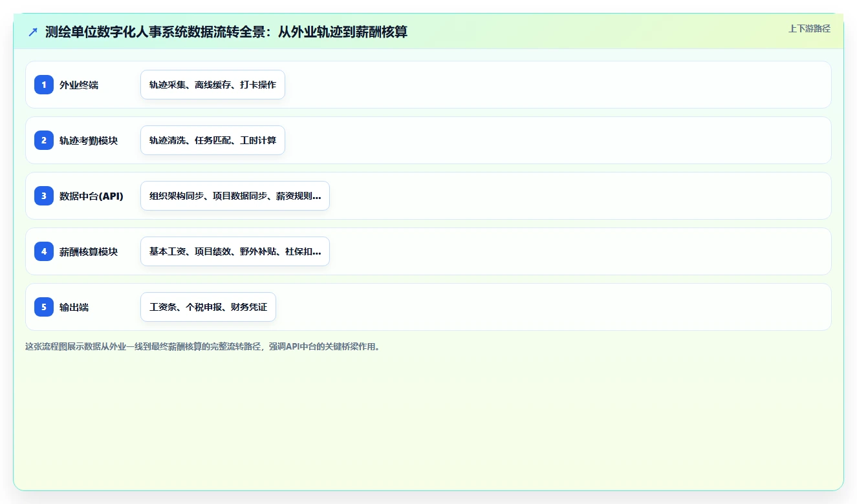Viewport: 857px width, 504px height.
Task: Click the step 5 number badge
Action: click(x=44, y=307)
